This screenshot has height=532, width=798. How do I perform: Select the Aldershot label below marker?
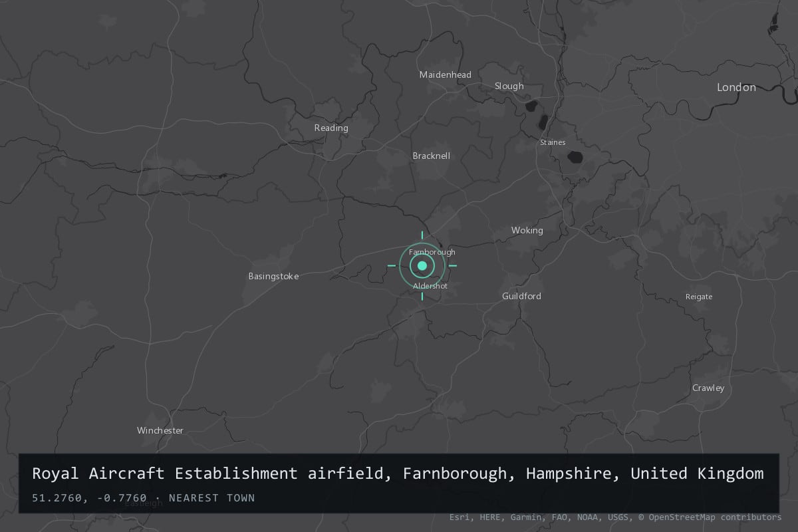coord(430,286)
